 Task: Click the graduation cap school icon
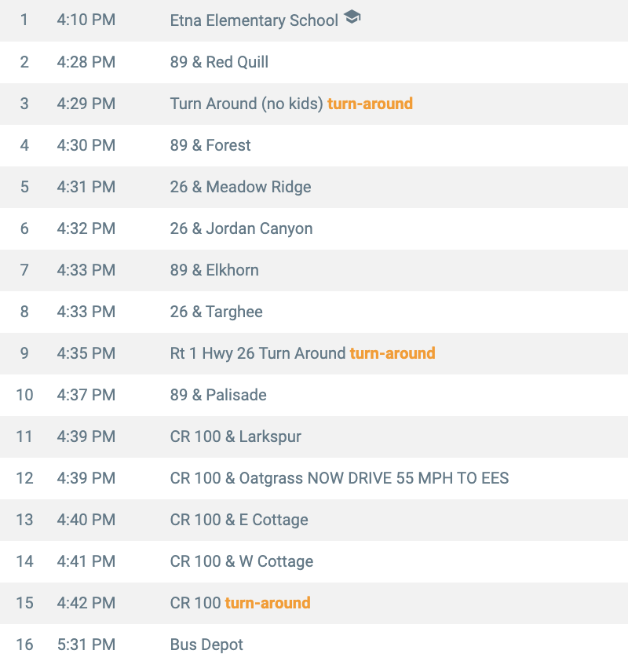coord(352,17)
